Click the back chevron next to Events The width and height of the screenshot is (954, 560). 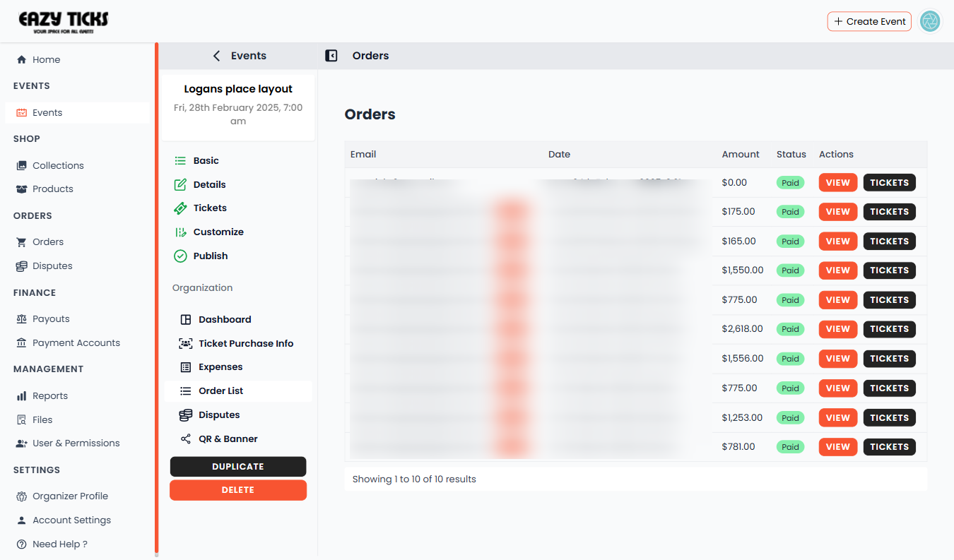coord(216,55)
